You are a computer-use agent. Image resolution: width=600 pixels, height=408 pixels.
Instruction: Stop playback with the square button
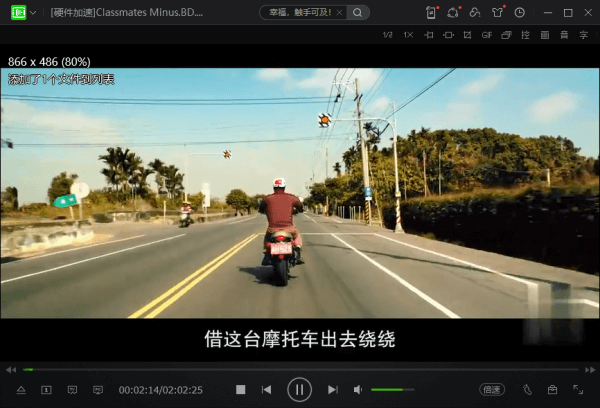click(241, 390)
